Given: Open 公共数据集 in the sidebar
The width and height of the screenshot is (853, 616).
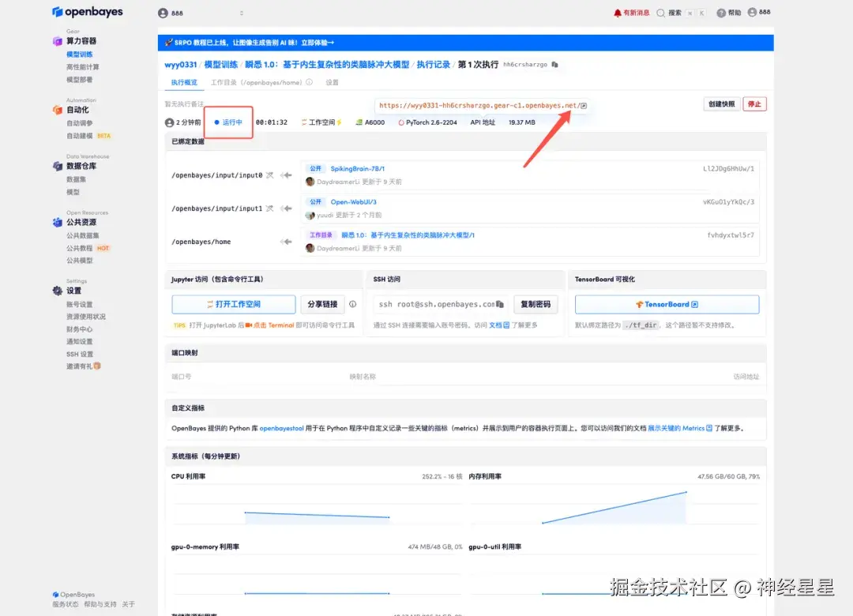Looking at the screenshot, I should 83,235.
